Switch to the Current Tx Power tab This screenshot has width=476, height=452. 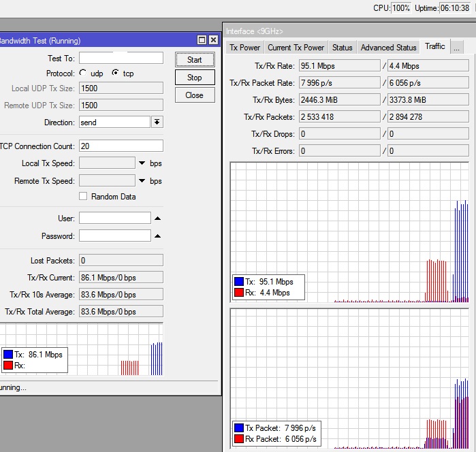coord(296,48)
